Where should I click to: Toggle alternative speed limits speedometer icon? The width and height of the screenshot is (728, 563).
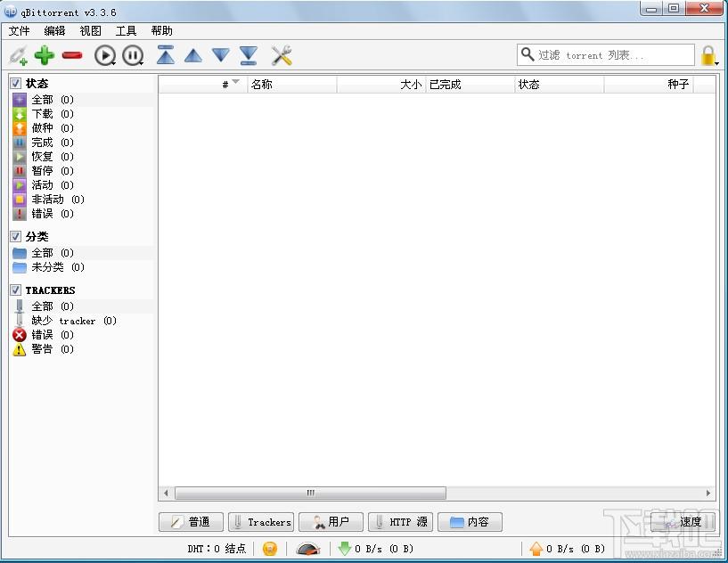[308, 549]
